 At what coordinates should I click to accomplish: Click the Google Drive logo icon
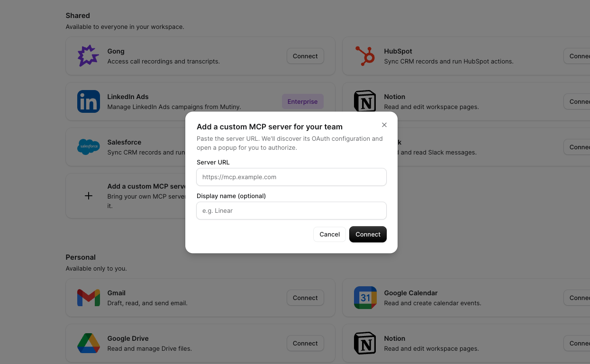[x=89, y=343]
